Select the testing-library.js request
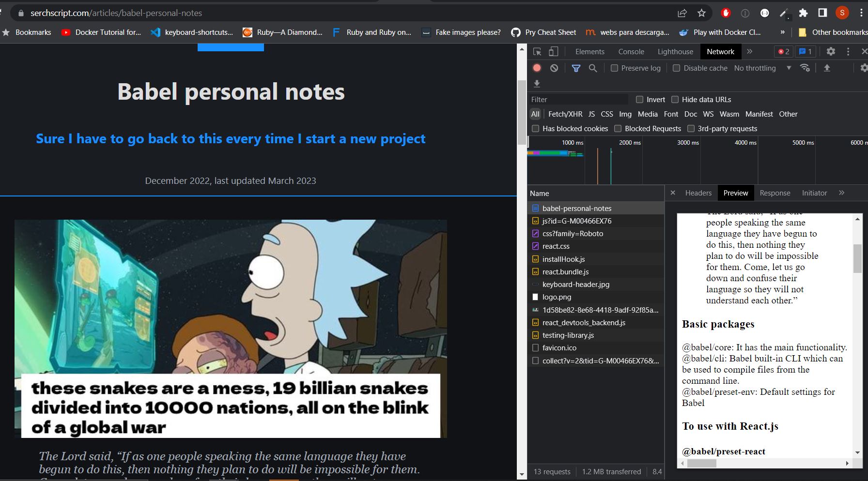Image resolution: width=868 pixels, height=481 pixels. pyautogui.click(x=596, y=335)
